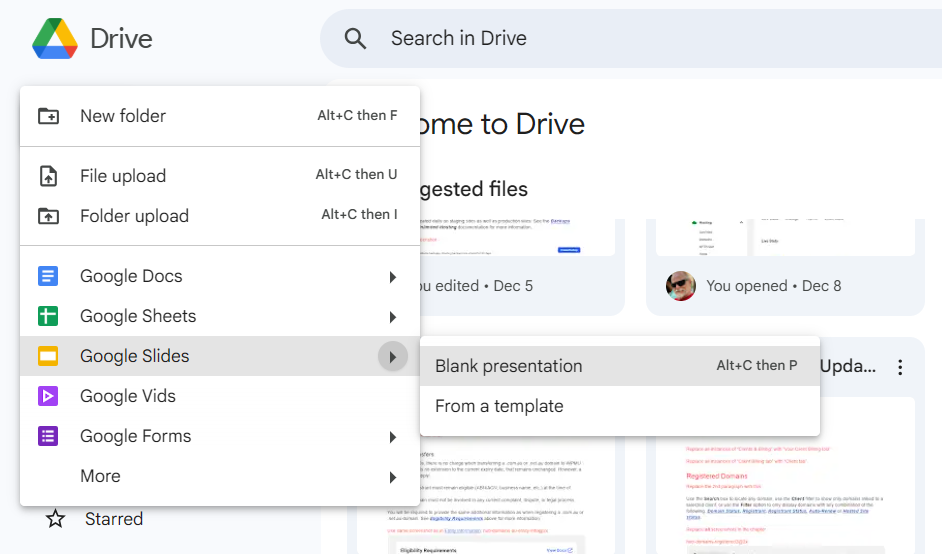Screen dimensions: 942x554
Task: Select Blank presentation in submenu
Action: [620, 366]
